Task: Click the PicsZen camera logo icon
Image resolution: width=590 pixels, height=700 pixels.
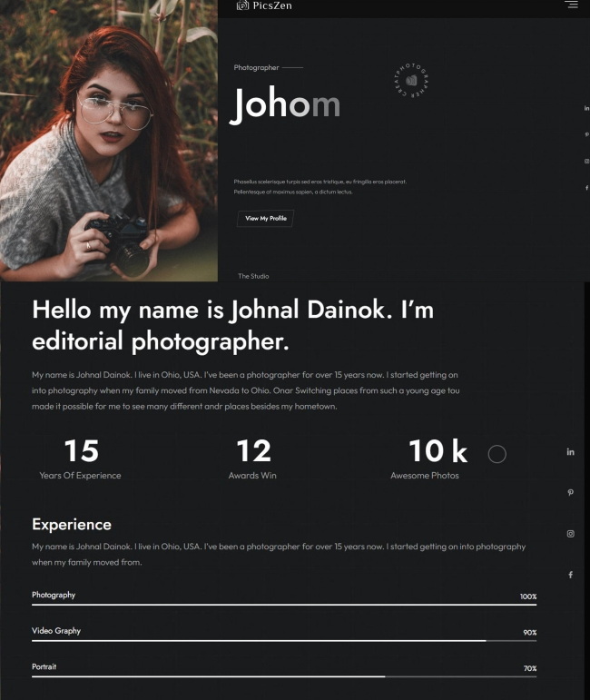Action: click(242, 5)
